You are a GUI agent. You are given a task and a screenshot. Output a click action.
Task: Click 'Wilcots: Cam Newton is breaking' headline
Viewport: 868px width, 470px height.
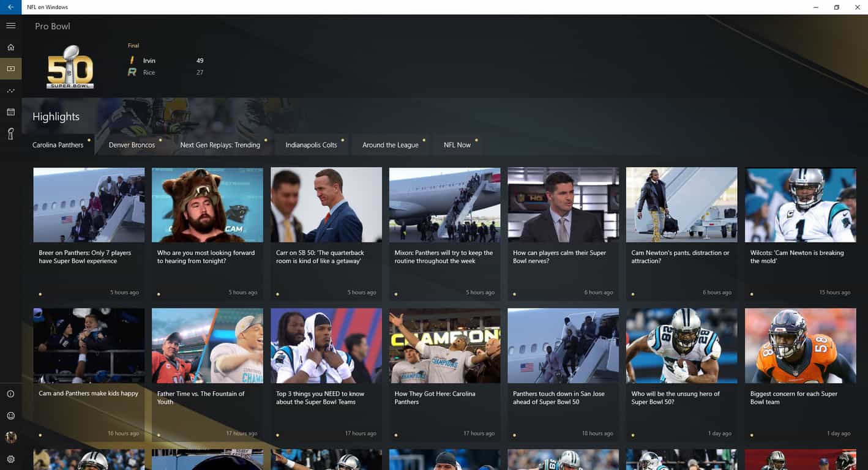point(797,256)
